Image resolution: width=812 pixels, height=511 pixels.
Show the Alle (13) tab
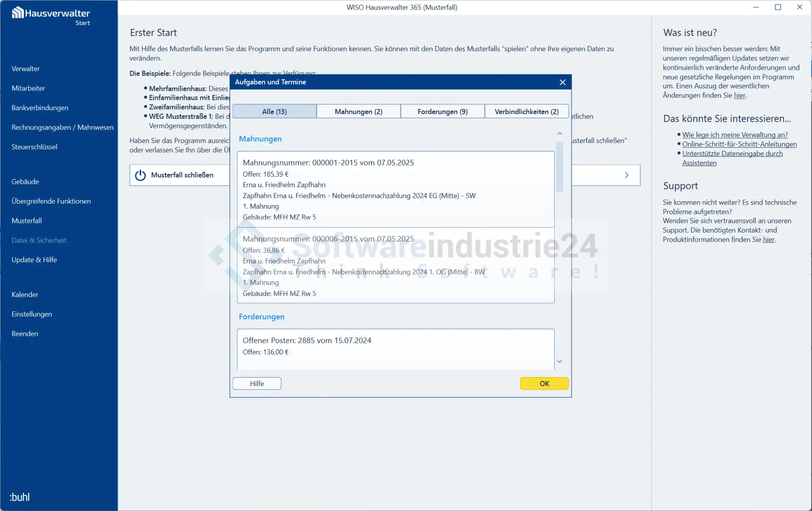pos(274,111)
